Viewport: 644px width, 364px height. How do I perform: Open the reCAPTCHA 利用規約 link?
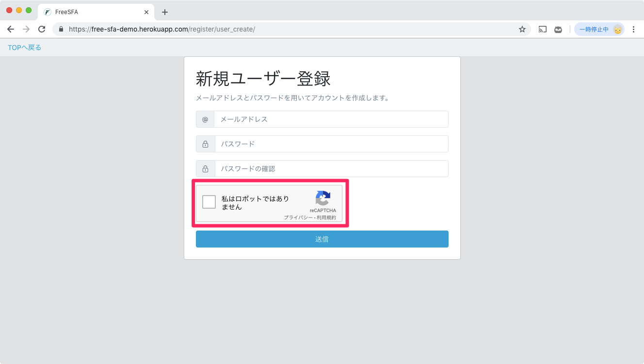tap(326, 217)
